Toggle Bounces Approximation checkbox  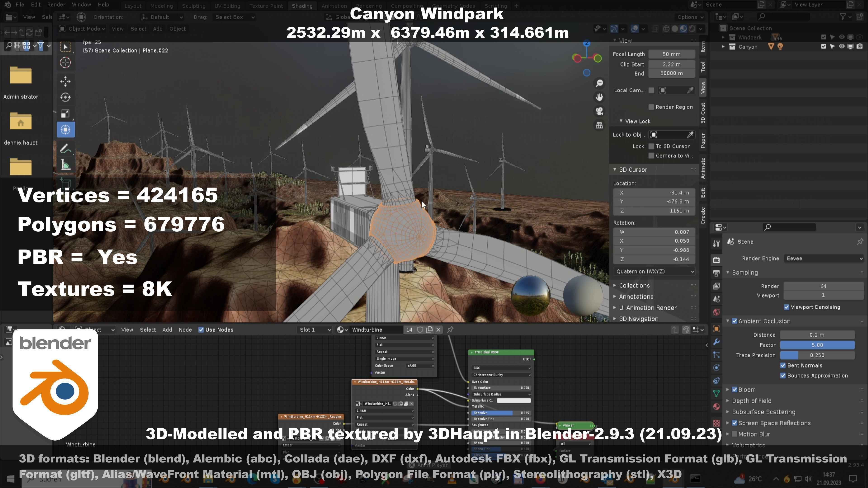click(783, 375)
